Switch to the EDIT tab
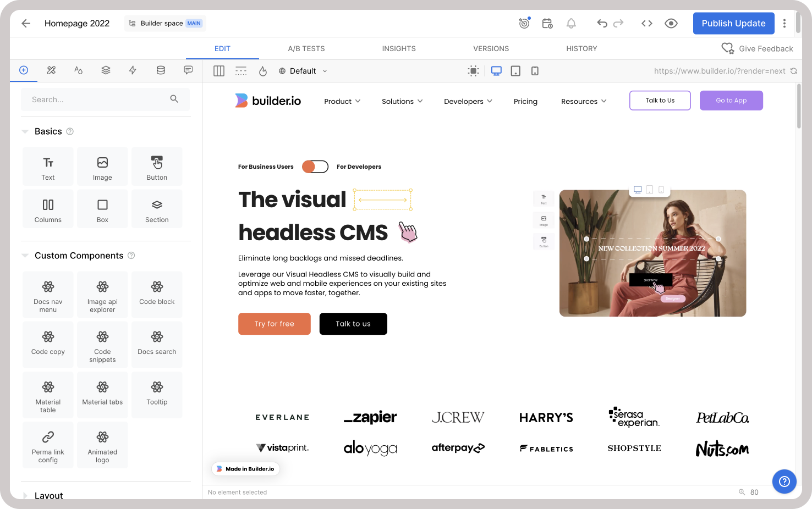The image size is (812, 509). tap(222, 48)
